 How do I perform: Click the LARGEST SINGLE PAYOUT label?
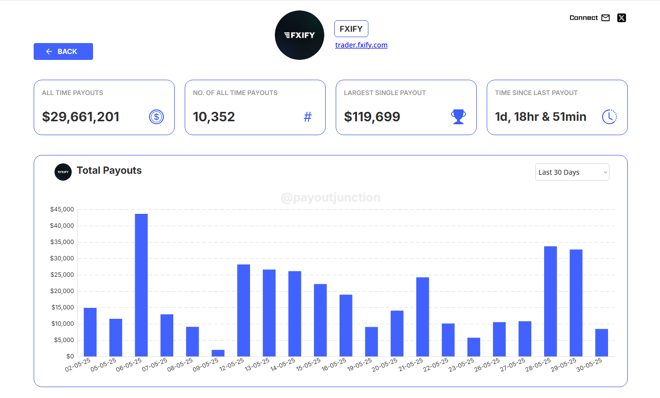pyautogui.click(x=385, y=93)
